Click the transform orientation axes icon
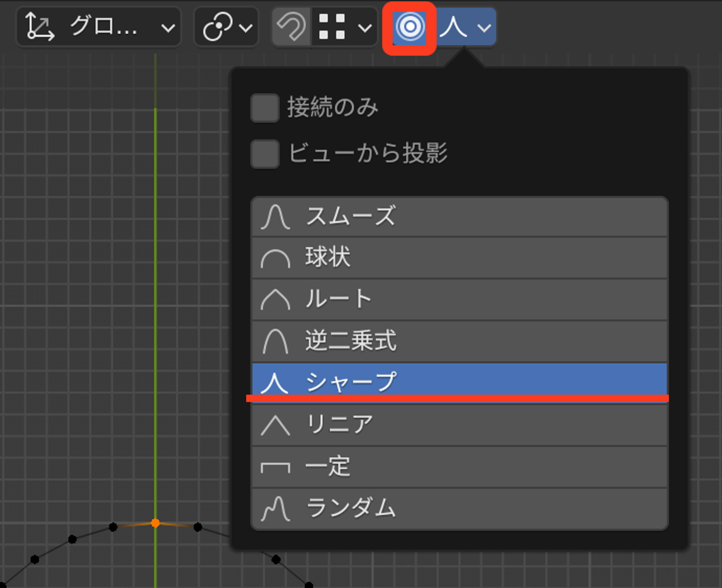The height and width of the screenshot is (588, 722). (x=40, y=27)
